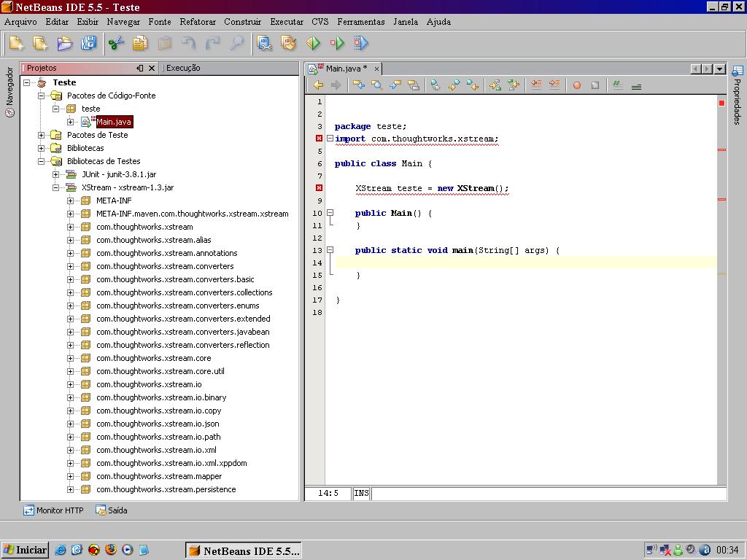Debug the main project icon
The height and width of the screenshot is (560, 747).
pyautogui.click(x=337, y=43)
